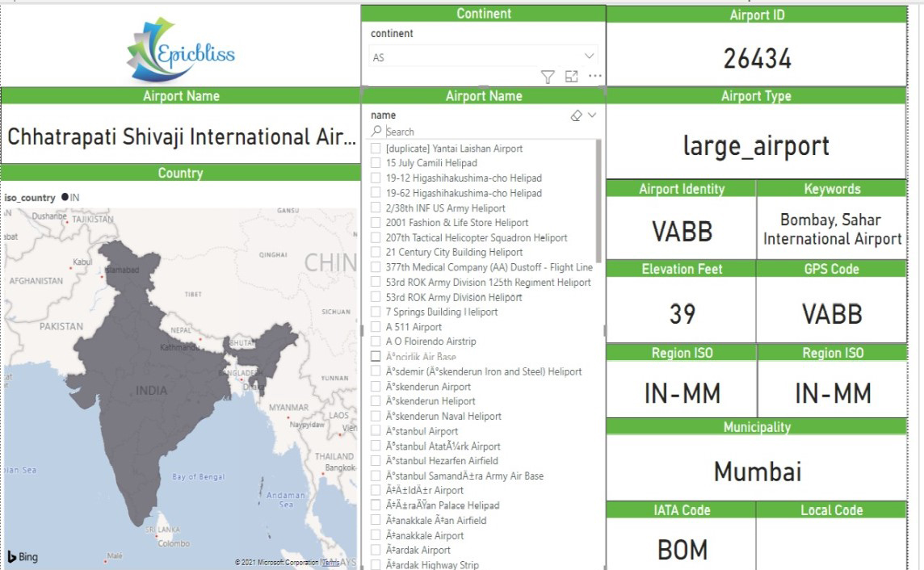Click the Search field in the name slicer

click(477, 132)
